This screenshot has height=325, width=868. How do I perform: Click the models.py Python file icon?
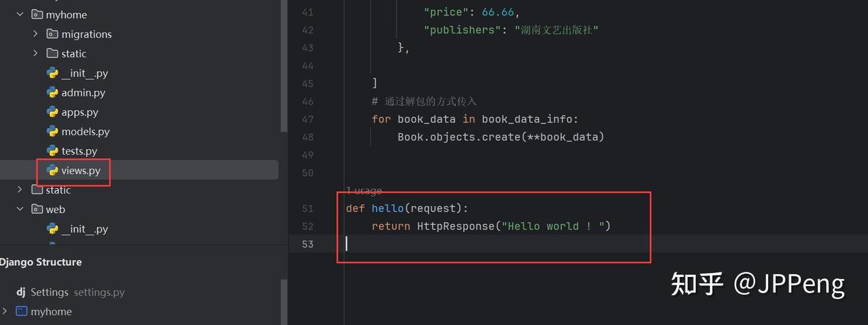point(53,131)
